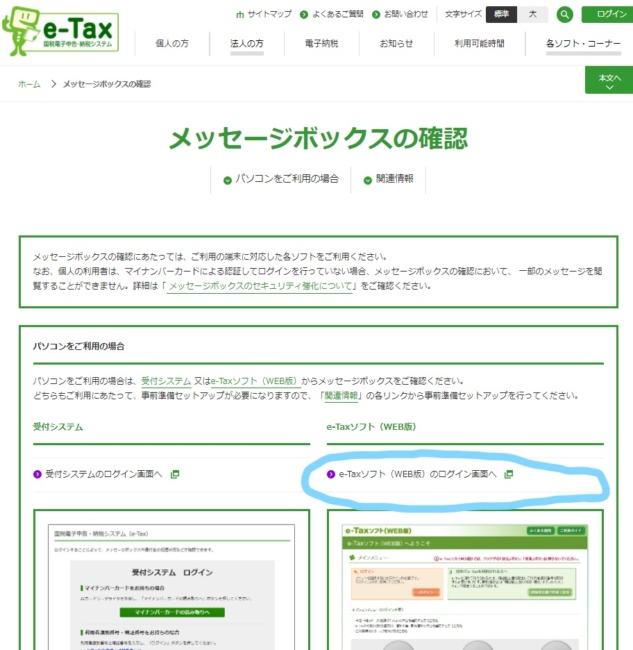This screenshot has width=633, height=650.
Task: Open よくあるご質問 link
Action: coord(337,15)
